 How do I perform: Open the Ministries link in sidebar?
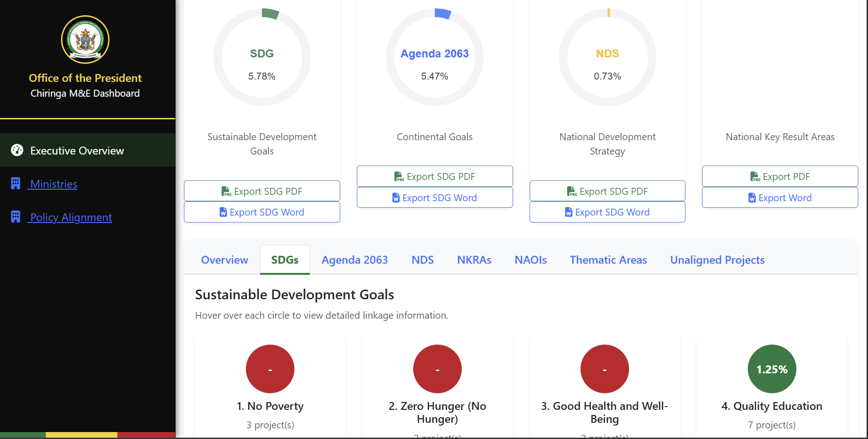[53, 183]
